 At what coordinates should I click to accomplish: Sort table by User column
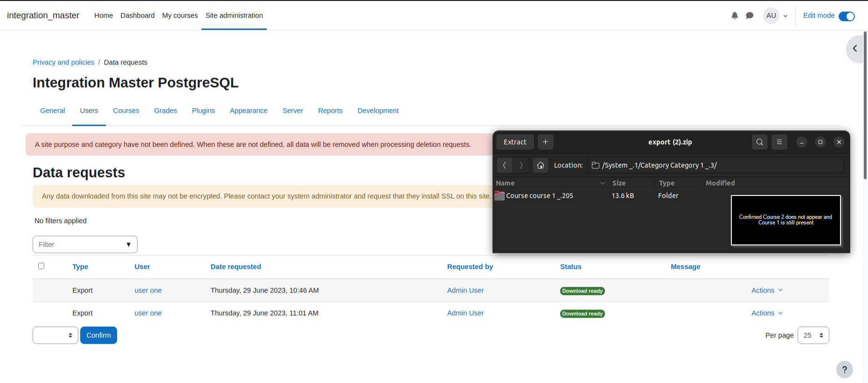[142, 266]
